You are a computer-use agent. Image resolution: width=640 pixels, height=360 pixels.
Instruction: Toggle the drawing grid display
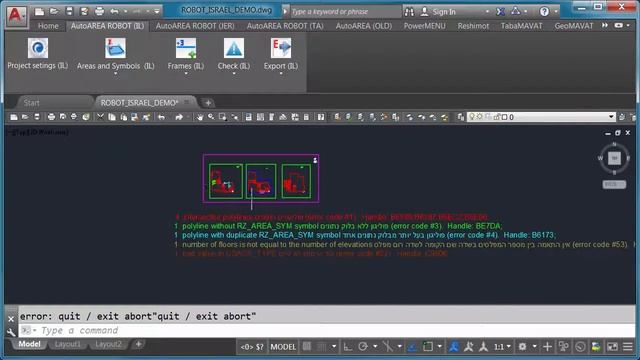click(307, 347)
